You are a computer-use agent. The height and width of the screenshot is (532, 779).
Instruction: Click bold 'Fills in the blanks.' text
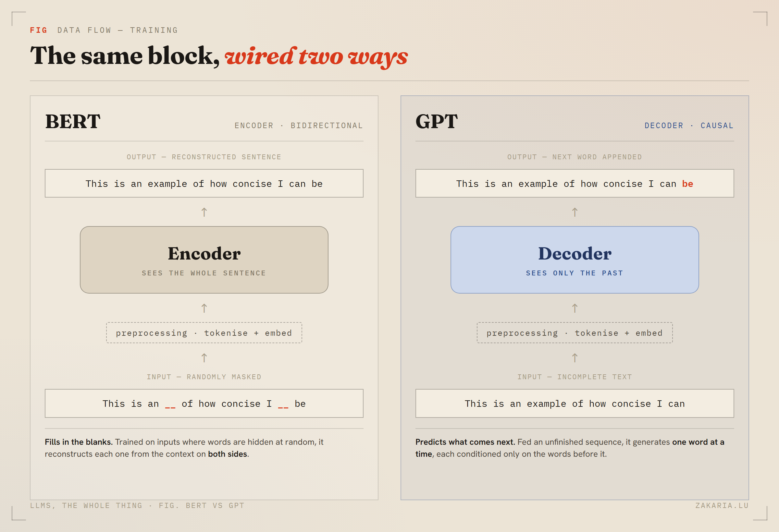(79, 442)
